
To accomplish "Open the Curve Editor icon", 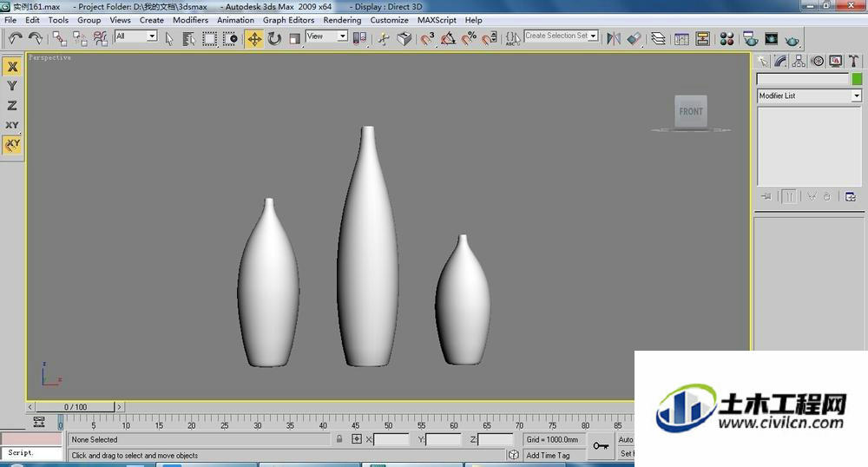I will (682, 39).
